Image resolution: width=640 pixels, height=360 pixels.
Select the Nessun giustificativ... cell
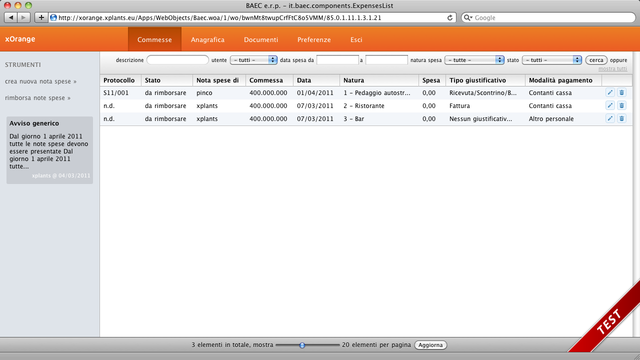coord(480,119)
